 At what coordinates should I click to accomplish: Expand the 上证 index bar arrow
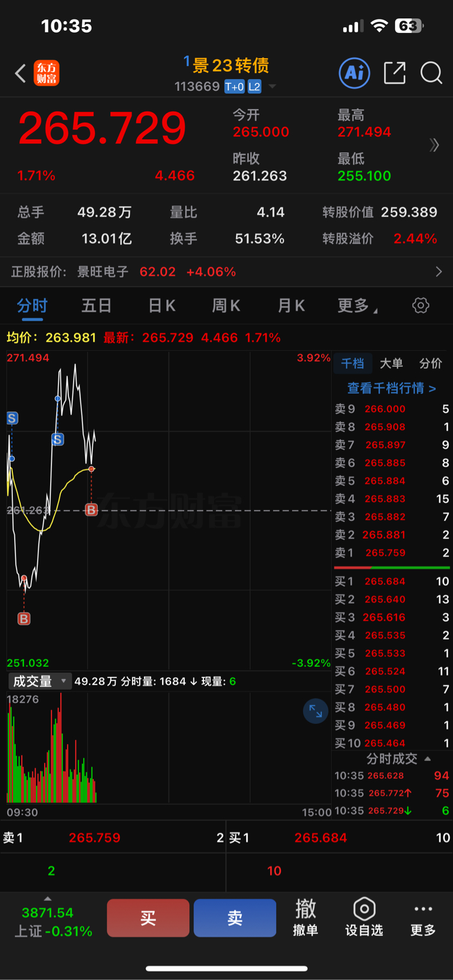coord(48,899)
